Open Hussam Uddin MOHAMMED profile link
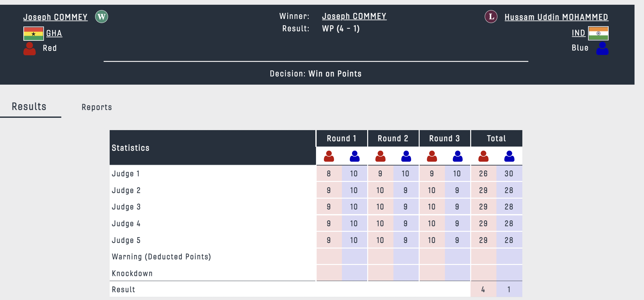The image size is (644, 300). [x=556, y=17]
